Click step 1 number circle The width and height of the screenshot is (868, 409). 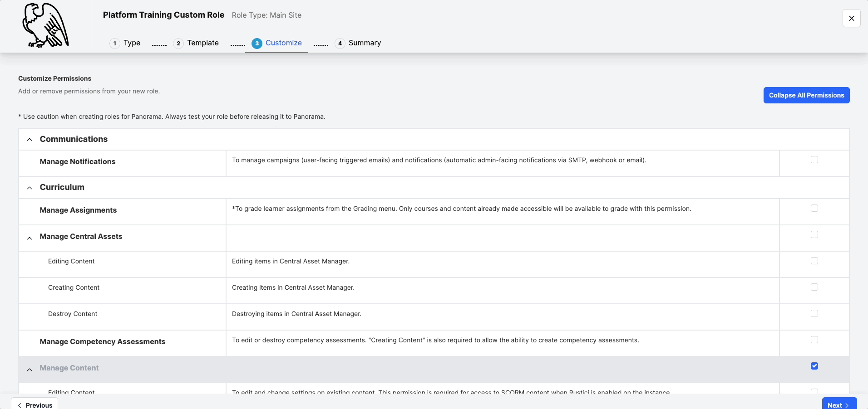tap(115, 43)
